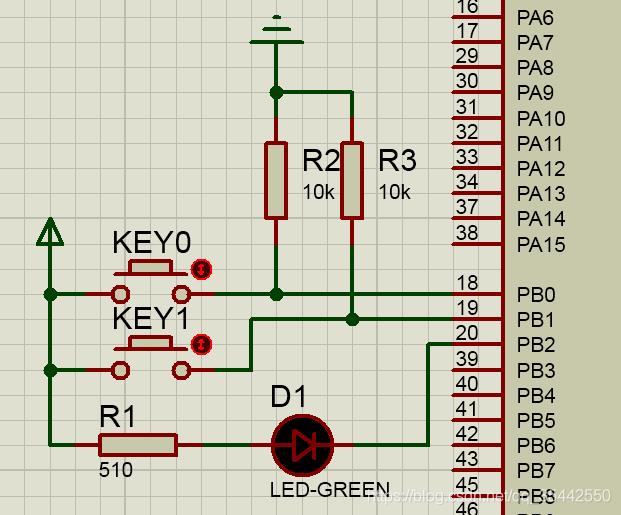Toggle KEY0 red latch actuator
This screenshot has width=621, height=515.
(202, 270)
